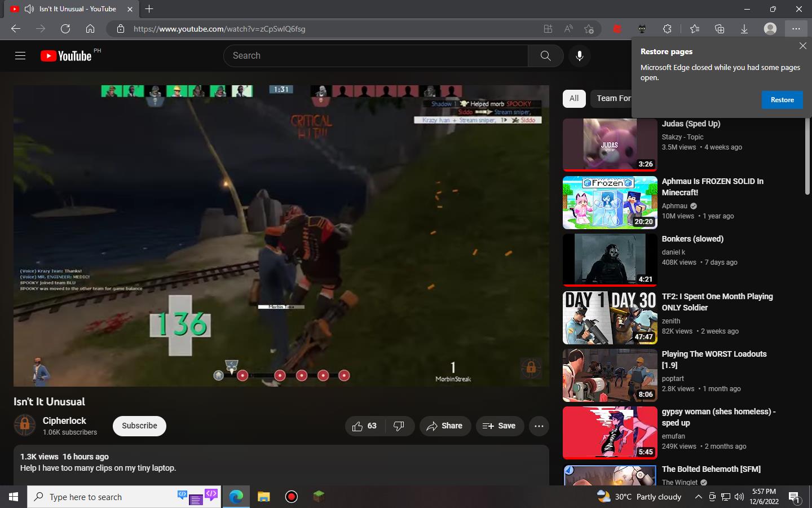
Task: Open Edge Settings and more menu
Action: 796,29
